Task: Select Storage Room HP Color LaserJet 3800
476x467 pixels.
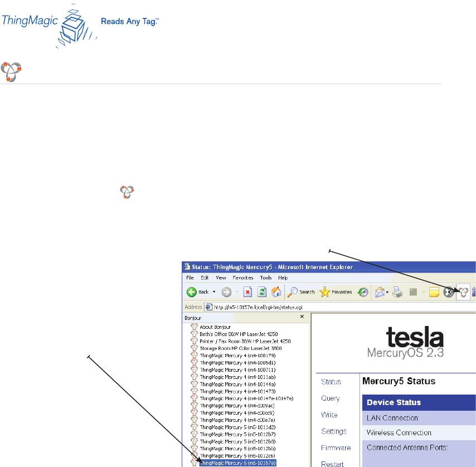Action: (x=240, y=348)
